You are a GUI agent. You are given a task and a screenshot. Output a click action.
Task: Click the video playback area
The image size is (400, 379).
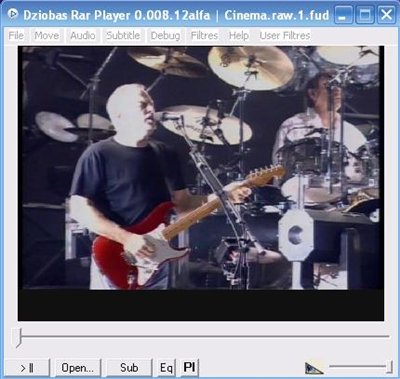(x=201, y=183)
